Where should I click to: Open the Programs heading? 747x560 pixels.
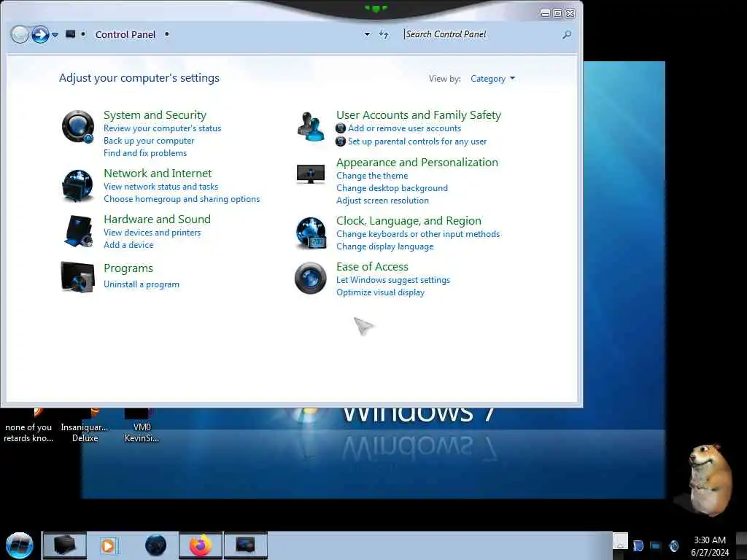pos(128,268)
